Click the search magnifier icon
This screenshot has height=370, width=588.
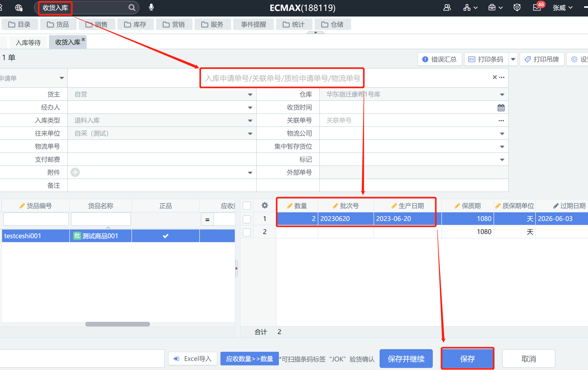132,8
